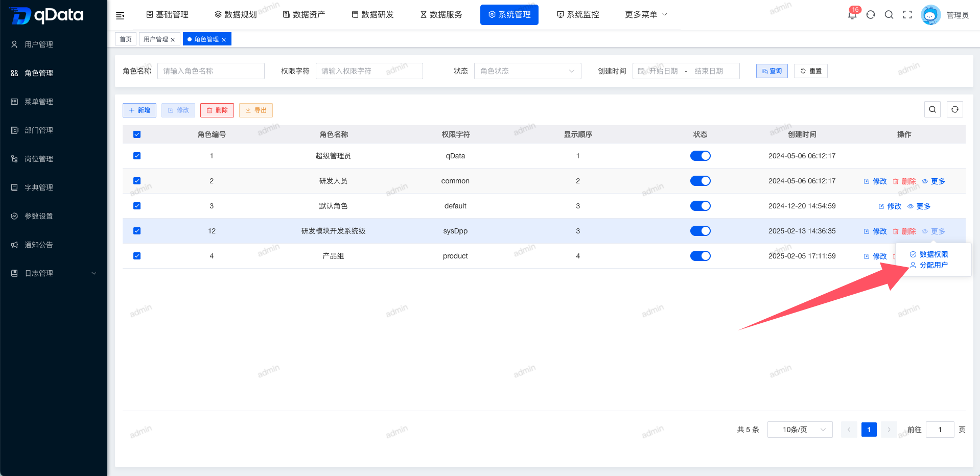Toggle status switch for 产品组
Screen dimensions: 980x476
(700, 256)
